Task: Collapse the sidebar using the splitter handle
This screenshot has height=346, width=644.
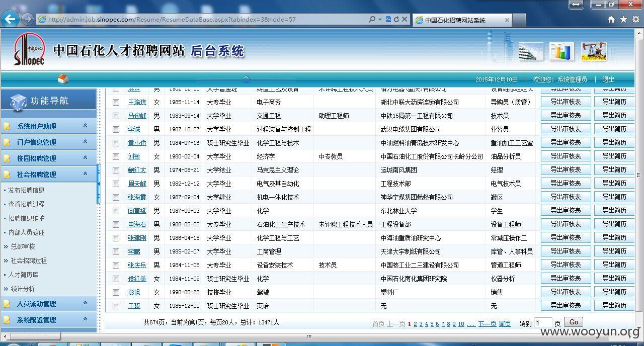Action: pyautogui.click(x=99, y=184)
